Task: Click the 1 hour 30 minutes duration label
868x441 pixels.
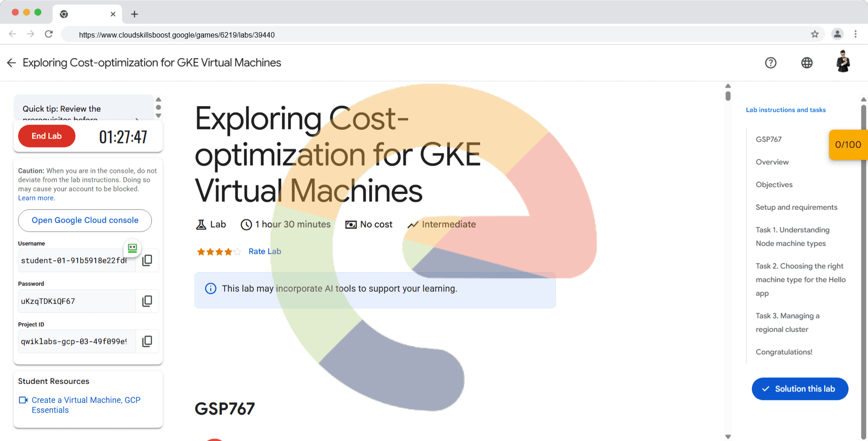Action: coord(292,224)
